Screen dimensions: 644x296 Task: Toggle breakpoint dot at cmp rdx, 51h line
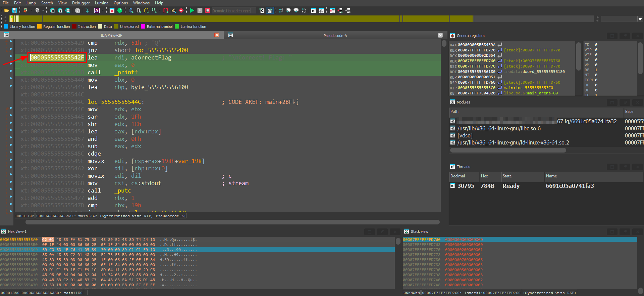tap(11, 42)
